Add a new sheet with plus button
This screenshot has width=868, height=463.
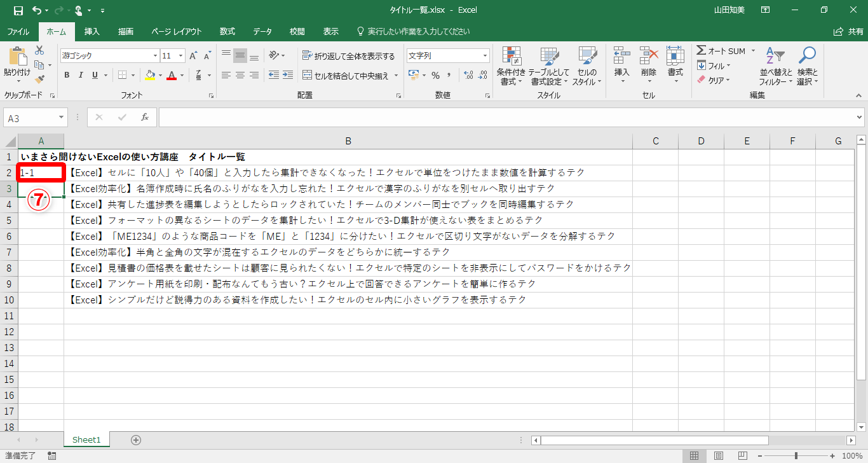(135, 439)
